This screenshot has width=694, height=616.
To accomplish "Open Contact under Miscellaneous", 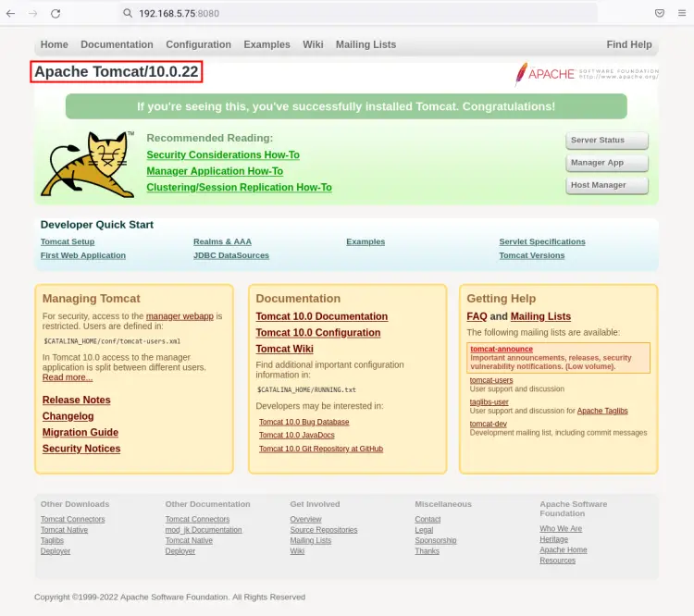I will pyautogui.click(x=428, y=519).
